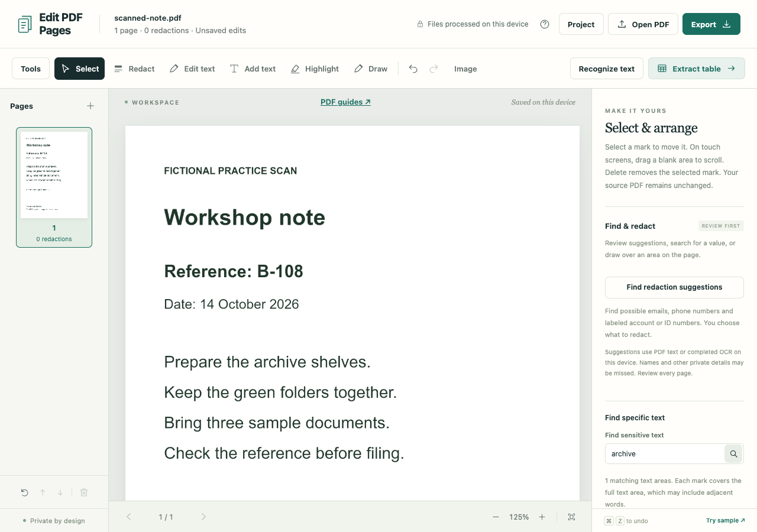Image resolution: width=757 pixels, height=532 pixels.
Task: Click the Image toolbar item
Action: (x=465, y=69)
